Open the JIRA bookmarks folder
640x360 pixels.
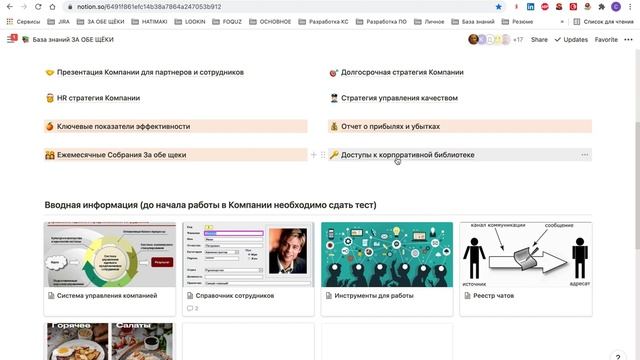click(x=58, y=22)
